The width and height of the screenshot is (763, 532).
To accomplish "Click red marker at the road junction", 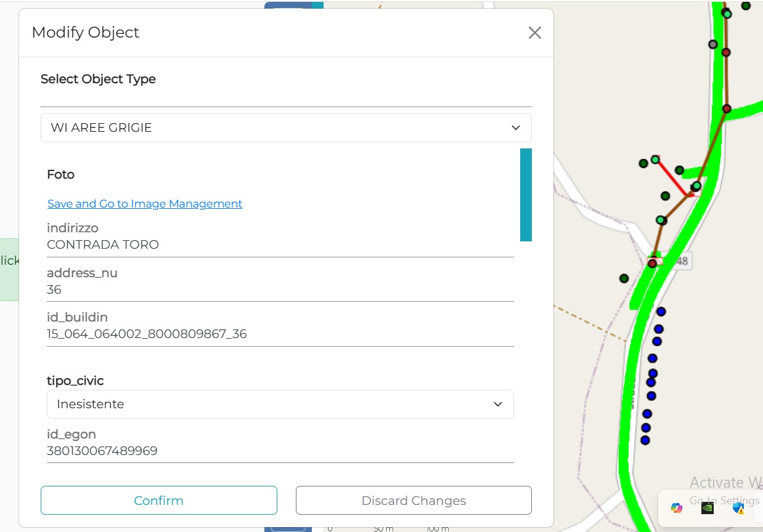I will [727, 108].
